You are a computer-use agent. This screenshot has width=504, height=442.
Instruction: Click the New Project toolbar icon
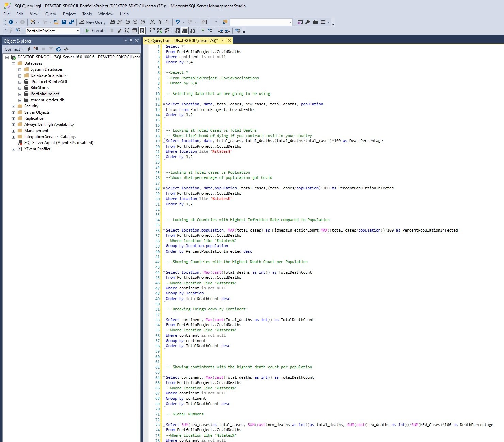pos(33,22)
